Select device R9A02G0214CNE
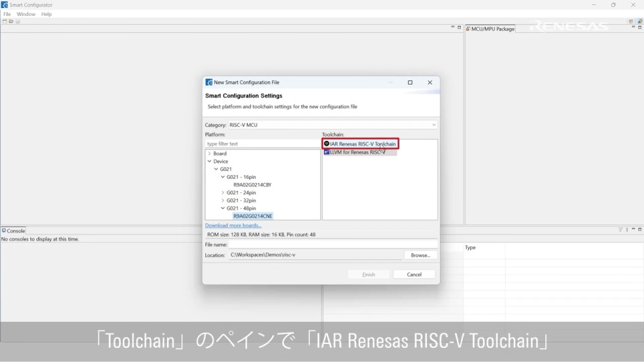The width and height of the screenshot is (644, 362). pyautogui.click(x=253, y=216)
